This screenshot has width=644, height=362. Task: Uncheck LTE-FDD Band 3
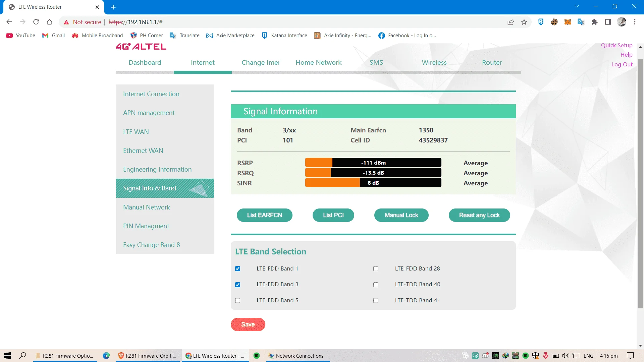pos(238,285)
